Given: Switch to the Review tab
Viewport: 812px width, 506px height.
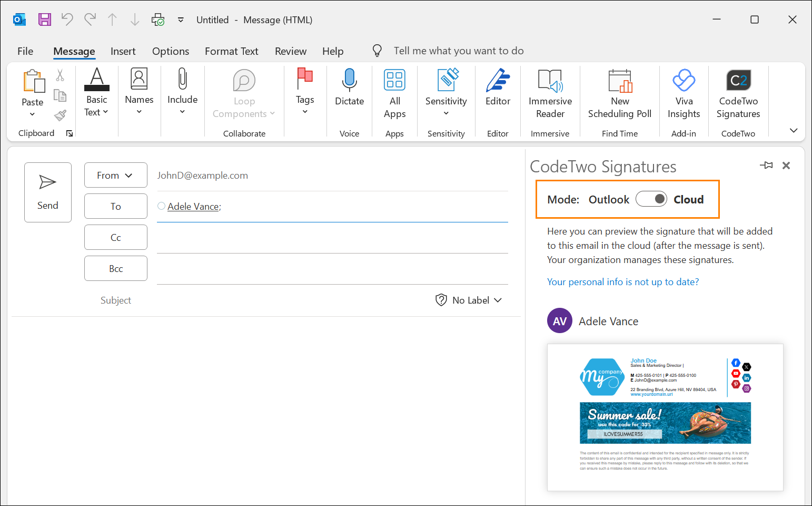Looking at the screenshot, I should [x=291, y=51].
